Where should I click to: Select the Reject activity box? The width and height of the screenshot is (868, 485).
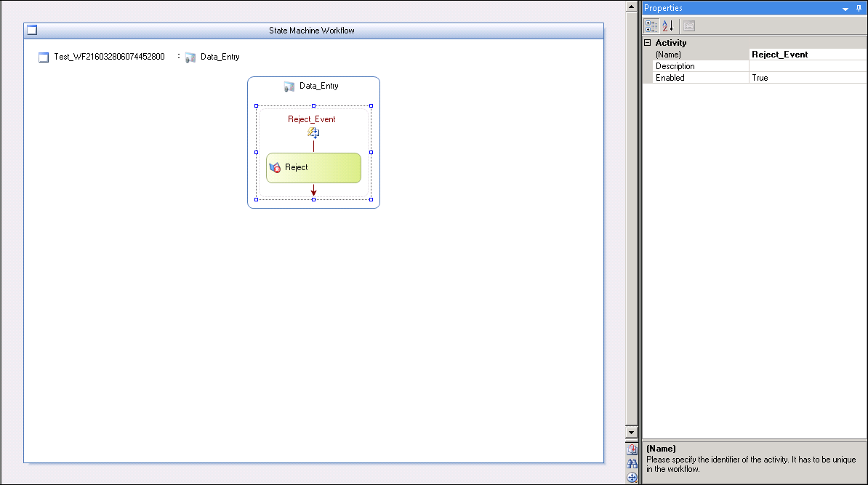pos(313,168)
